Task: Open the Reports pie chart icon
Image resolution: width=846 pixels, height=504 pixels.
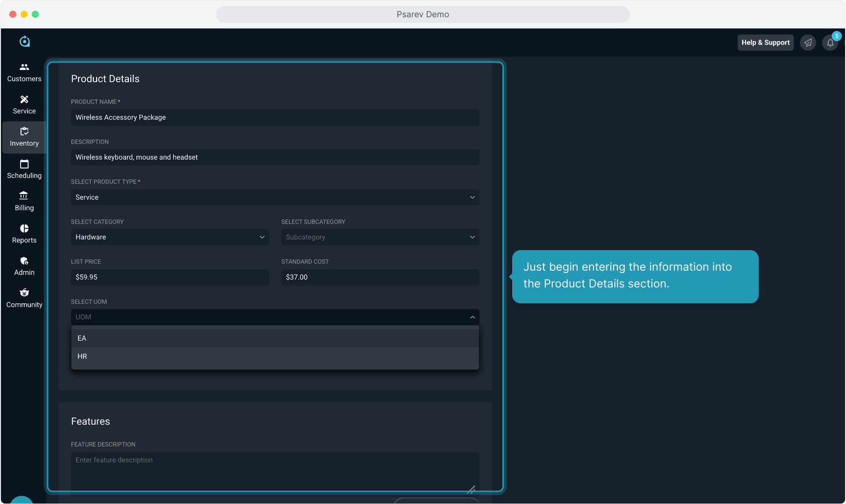Action: point(24,228)
